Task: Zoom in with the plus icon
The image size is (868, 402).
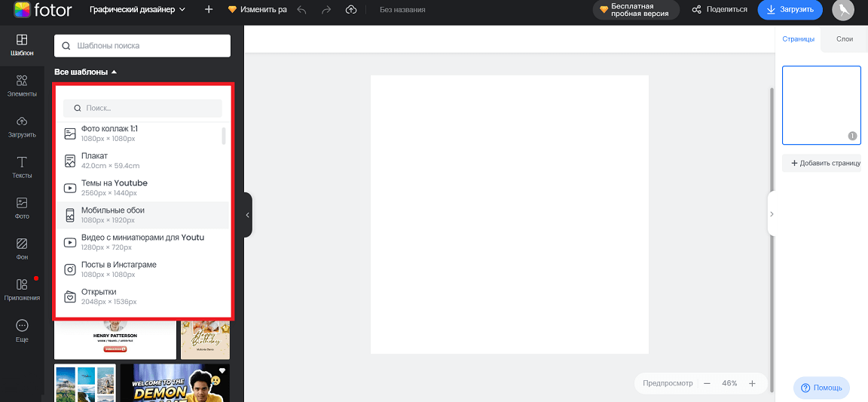Action: pyautogui.click(x=752, y=383)
